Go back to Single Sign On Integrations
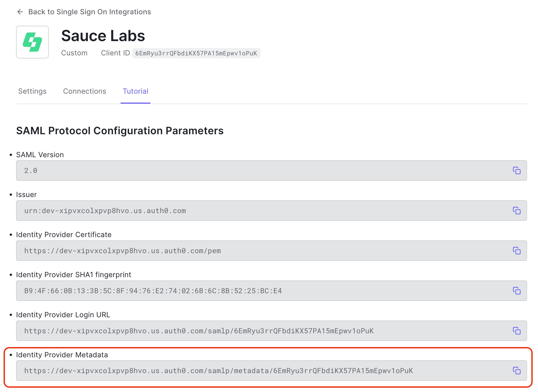This screenshot has width=538, height=392. [x=89, y=12]
